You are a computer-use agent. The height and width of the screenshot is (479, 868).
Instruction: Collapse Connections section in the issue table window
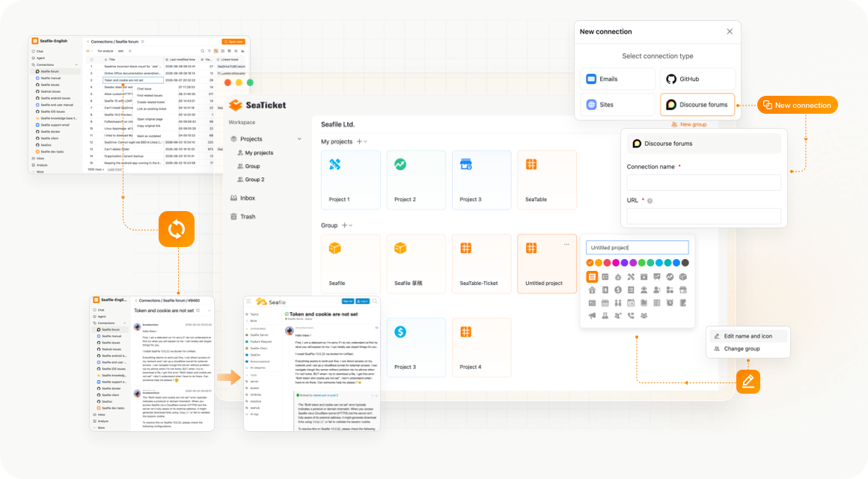click(x=76, y=65)
